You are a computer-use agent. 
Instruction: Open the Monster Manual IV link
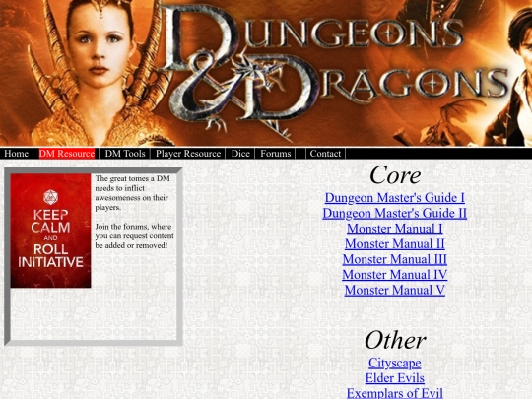[395, 275]
